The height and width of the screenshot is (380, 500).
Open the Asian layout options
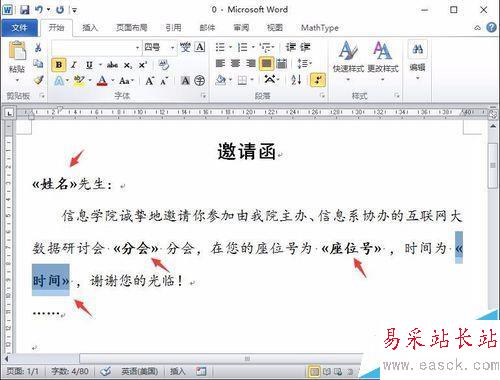pyautogui.click(x=271, y=80)
